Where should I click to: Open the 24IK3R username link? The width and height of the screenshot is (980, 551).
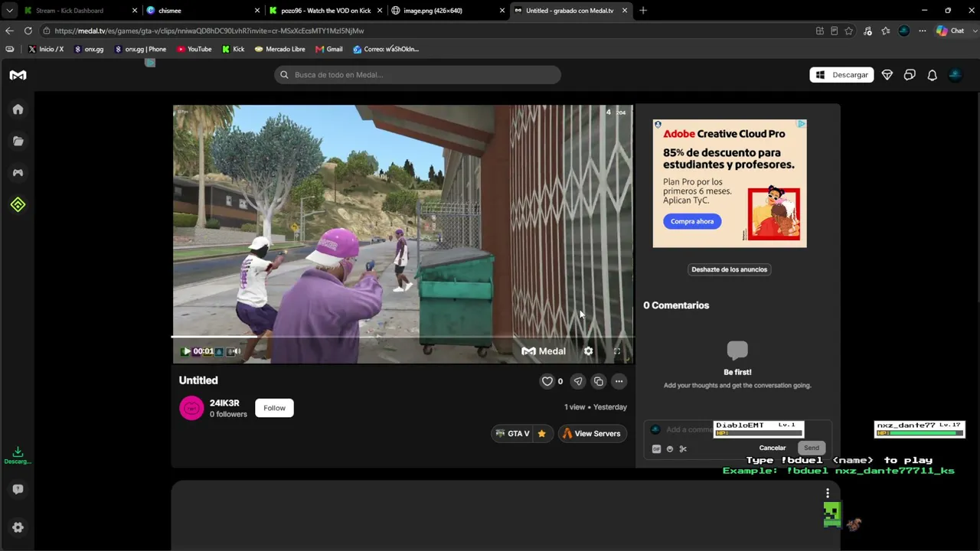tap(224, 403)
